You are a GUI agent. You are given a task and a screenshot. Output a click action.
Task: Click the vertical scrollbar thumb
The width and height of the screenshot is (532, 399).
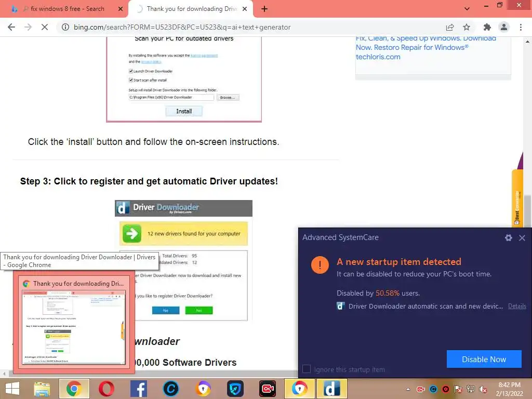[527, 211]
